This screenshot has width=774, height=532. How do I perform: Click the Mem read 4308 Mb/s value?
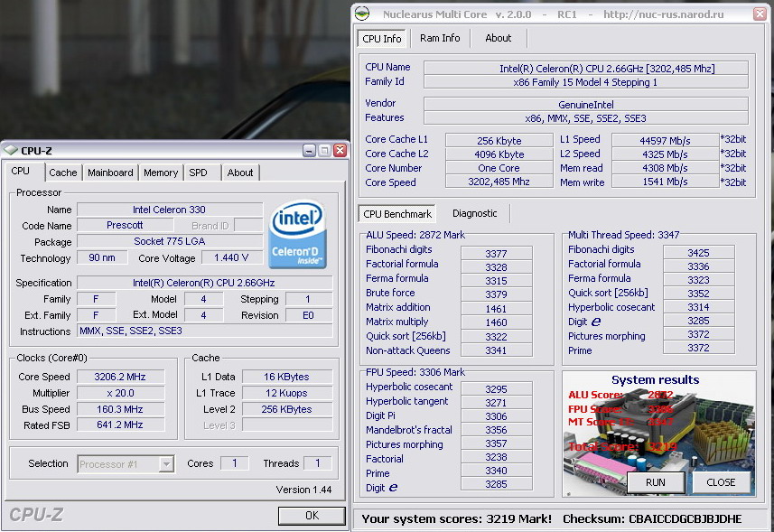665,168
